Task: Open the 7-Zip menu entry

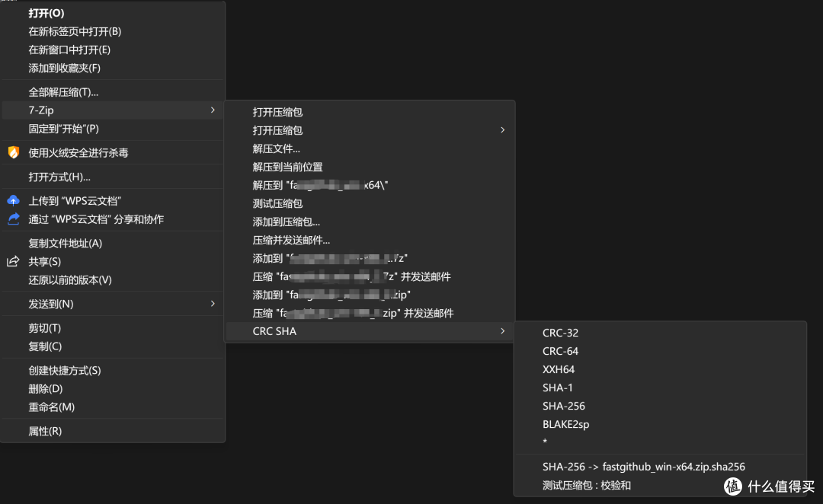Action: point(114,110)
